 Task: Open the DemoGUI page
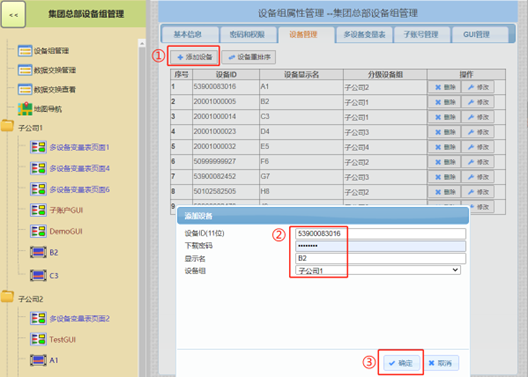point(56,231)
